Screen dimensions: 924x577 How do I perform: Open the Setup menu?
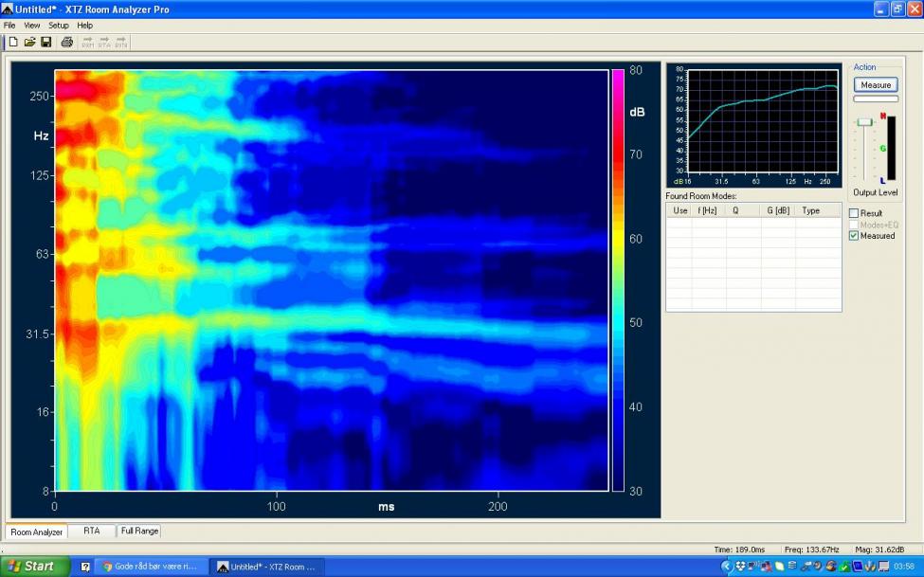click(59, 25)
